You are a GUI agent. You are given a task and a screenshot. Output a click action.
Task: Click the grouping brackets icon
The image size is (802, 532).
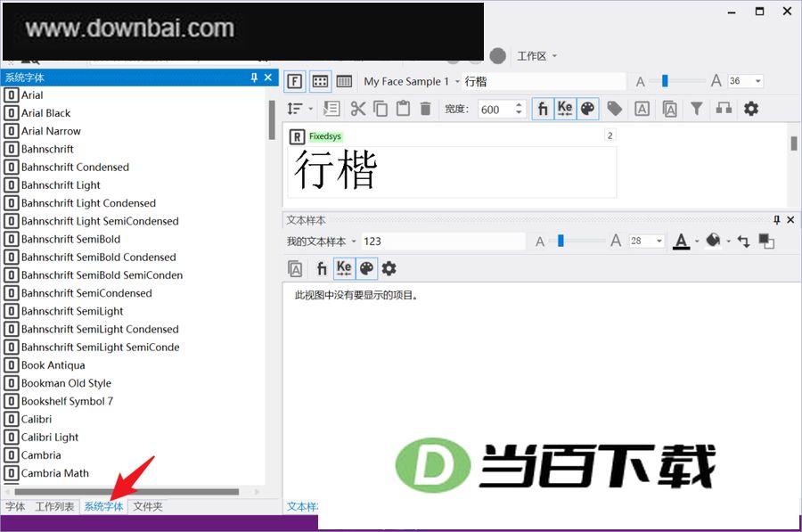724,109
